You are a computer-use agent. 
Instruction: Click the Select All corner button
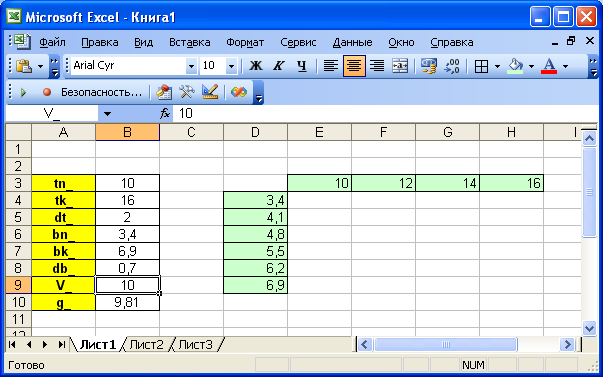pos(18,132)
